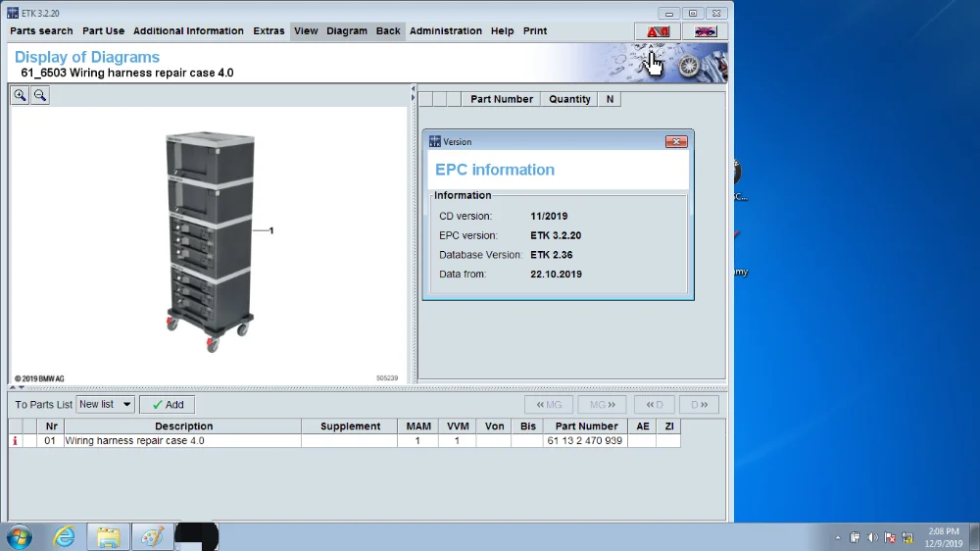The image size is (980, 551).
Task: Launch Internet Explorer from taskbar
Action: tap(64, 537)
